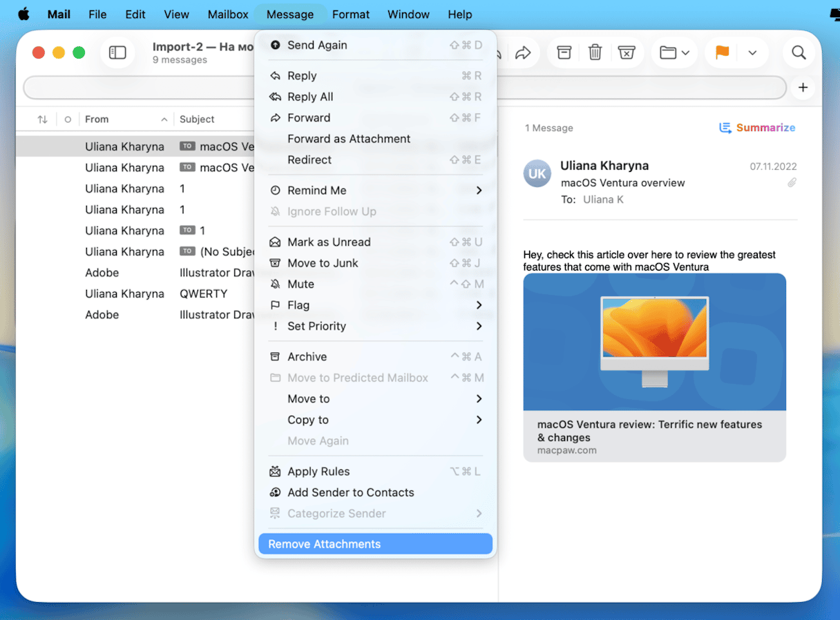840x620 pixels.
Task: Click the Archive toolbar icon
Action: click(x=564, y=52)
